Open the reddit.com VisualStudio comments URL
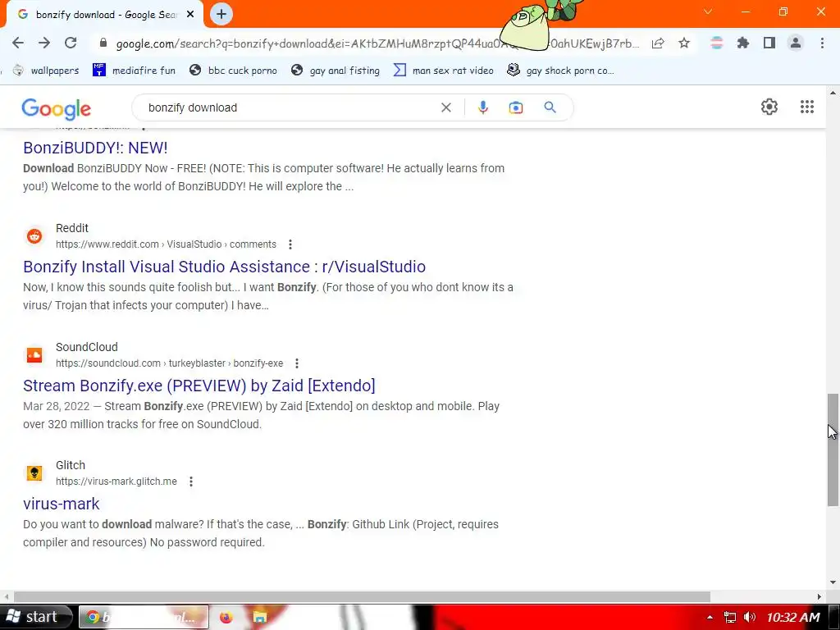The height and width of the screenshot is (630, 840). coord(166,244)
